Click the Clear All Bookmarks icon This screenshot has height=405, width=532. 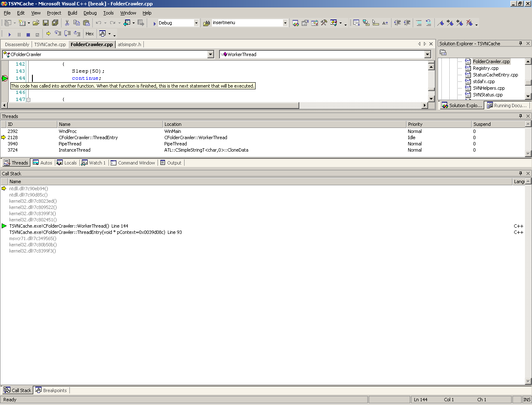(469, 23)
